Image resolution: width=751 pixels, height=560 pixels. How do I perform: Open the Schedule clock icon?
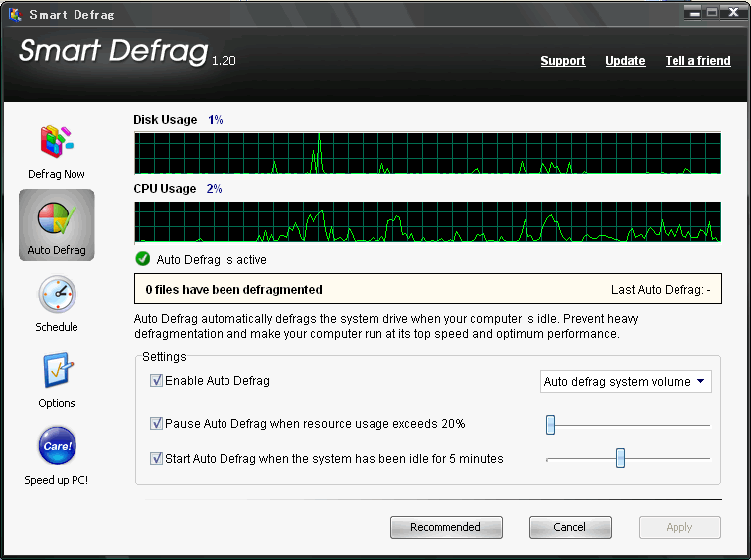pyautogui.click(x=57, y=294)
